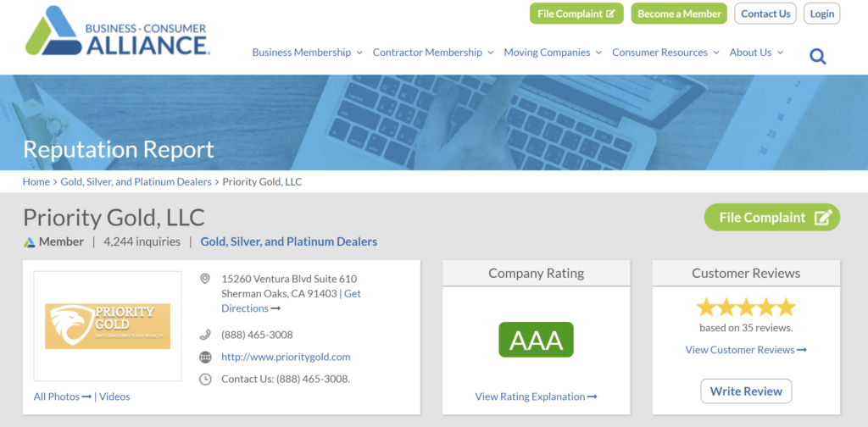This screenshot has height=427, width=868.
Task: Click the (888) 465-3008 phone number
Action: tap(258, 335)
